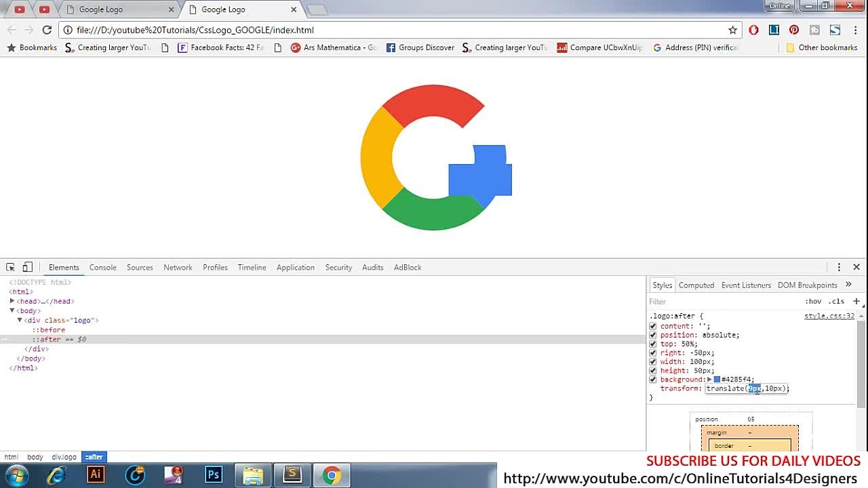The width and height of the screenshot is (868, 488).
Task: Click the browser reload button
Action: point(47,30)
